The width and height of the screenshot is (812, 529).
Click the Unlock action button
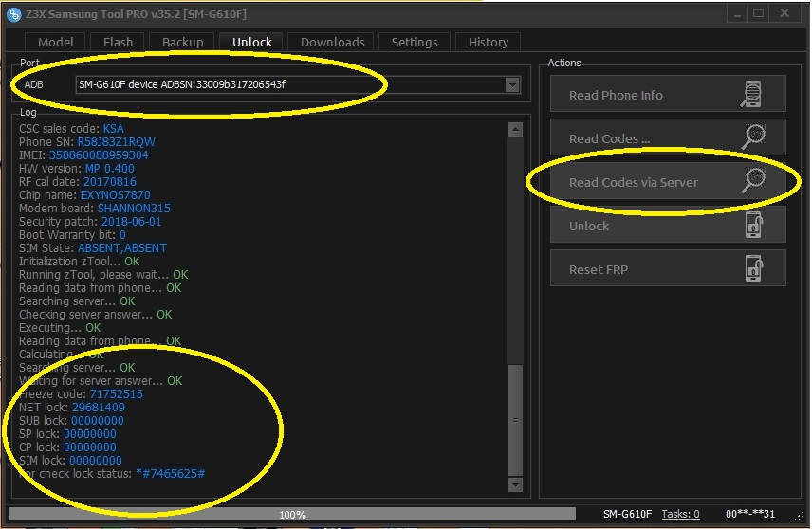[x=668, y=225]
